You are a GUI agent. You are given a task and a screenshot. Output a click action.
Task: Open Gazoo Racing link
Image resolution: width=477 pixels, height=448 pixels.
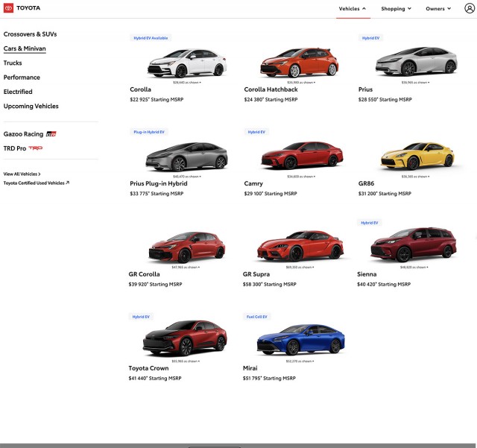(23, 134)
